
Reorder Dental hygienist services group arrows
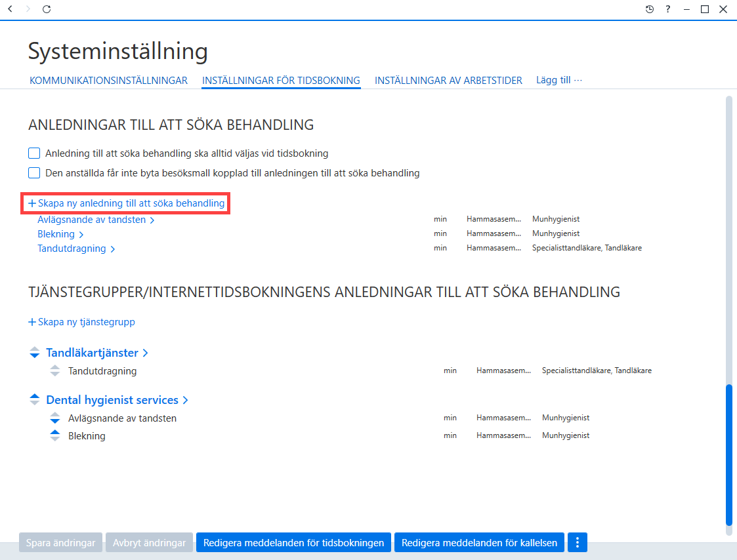click(34, 400)
